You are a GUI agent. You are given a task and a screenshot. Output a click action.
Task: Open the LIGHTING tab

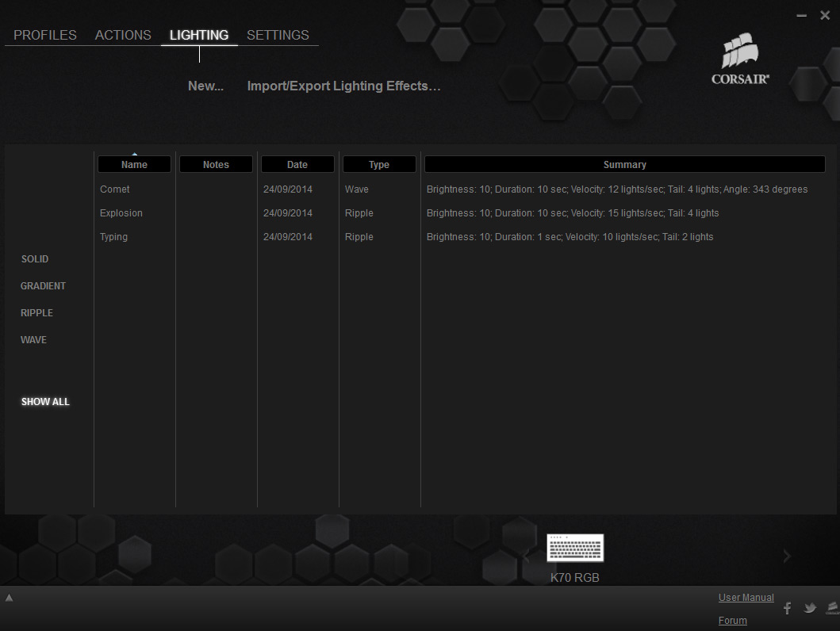click(199, 36)
